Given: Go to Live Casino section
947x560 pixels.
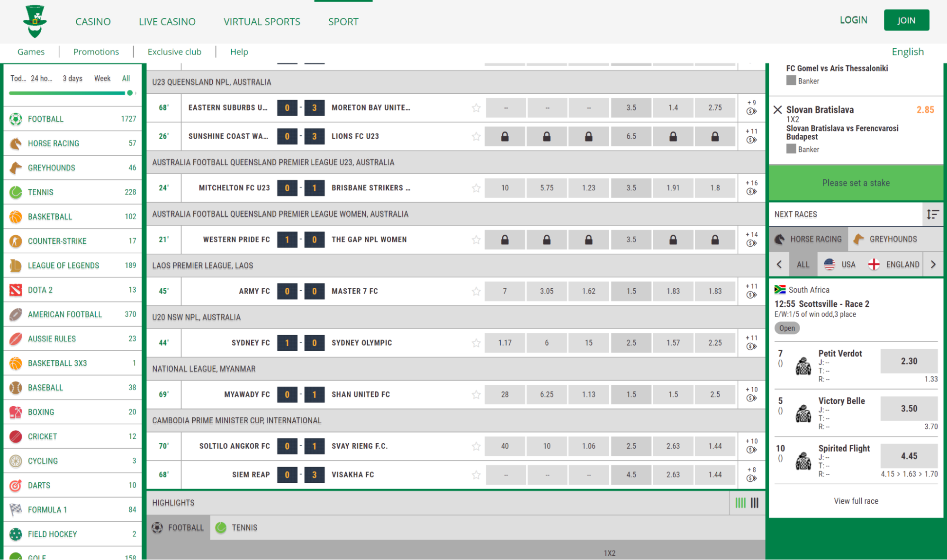Looking at the screenshot, I should (x=167, y=21).
